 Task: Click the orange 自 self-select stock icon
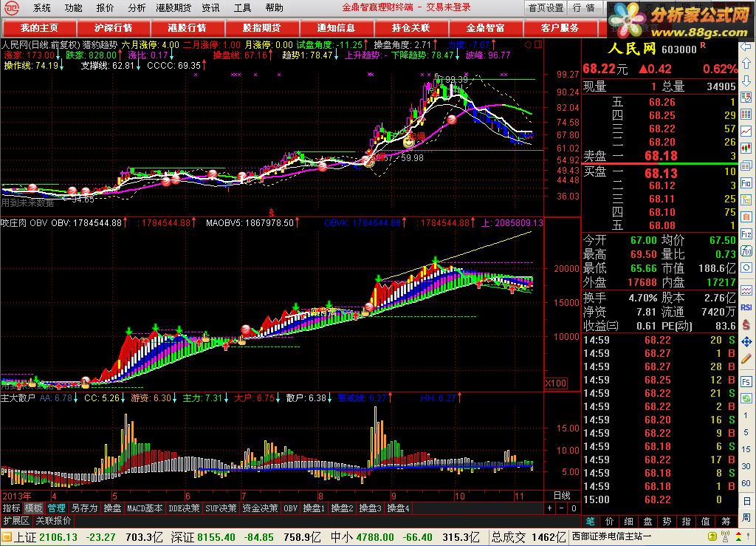(x=746, y=217)
